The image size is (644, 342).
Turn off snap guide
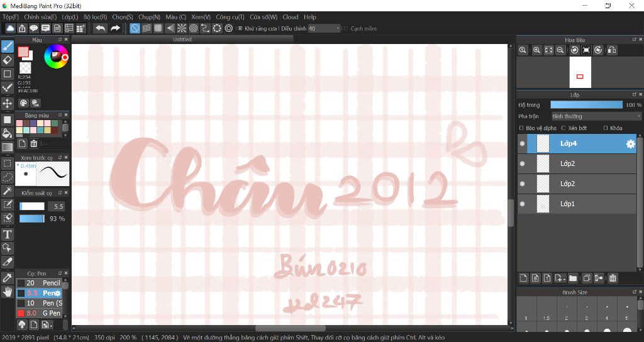135,28
